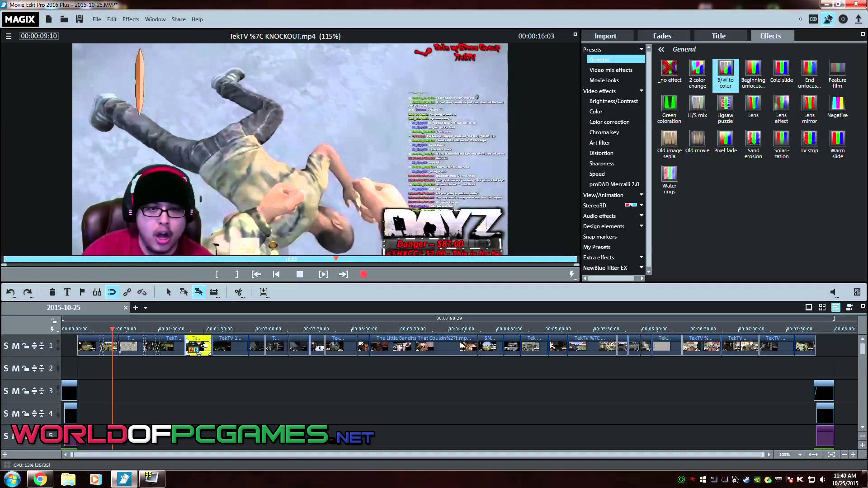868x488 pixels.
Task: Jump to range start transport button
Action: (x=256, y=274)
